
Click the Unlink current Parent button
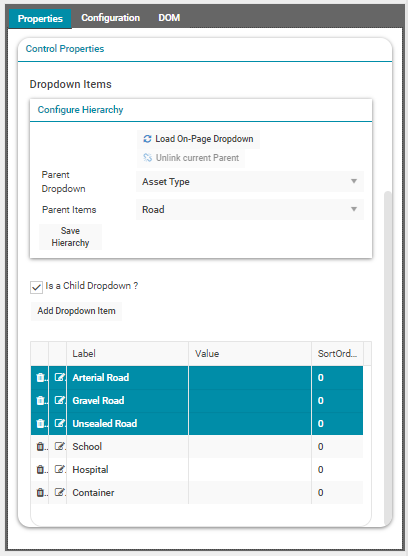[x=191, y=158]
